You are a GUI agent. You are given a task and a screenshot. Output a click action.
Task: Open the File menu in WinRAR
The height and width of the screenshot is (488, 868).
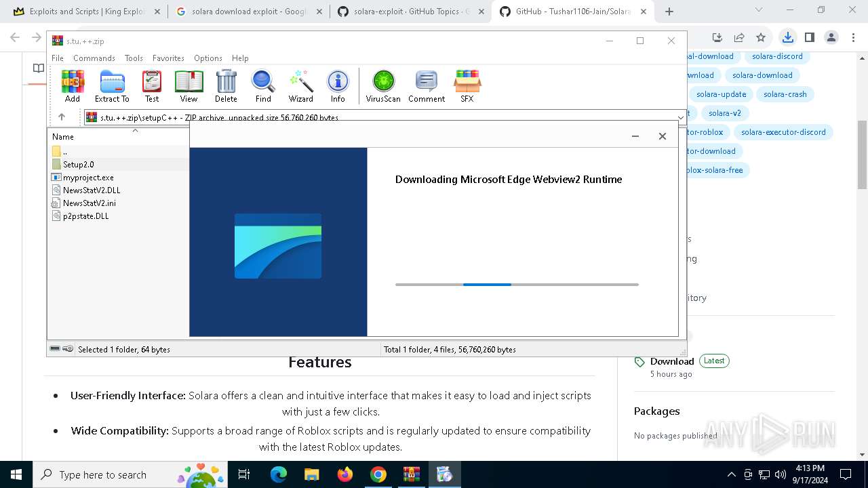[x=58, y=58]
